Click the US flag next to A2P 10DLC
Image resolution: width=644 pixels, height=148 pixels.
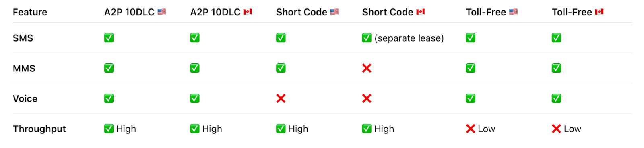tap(162, 12)
